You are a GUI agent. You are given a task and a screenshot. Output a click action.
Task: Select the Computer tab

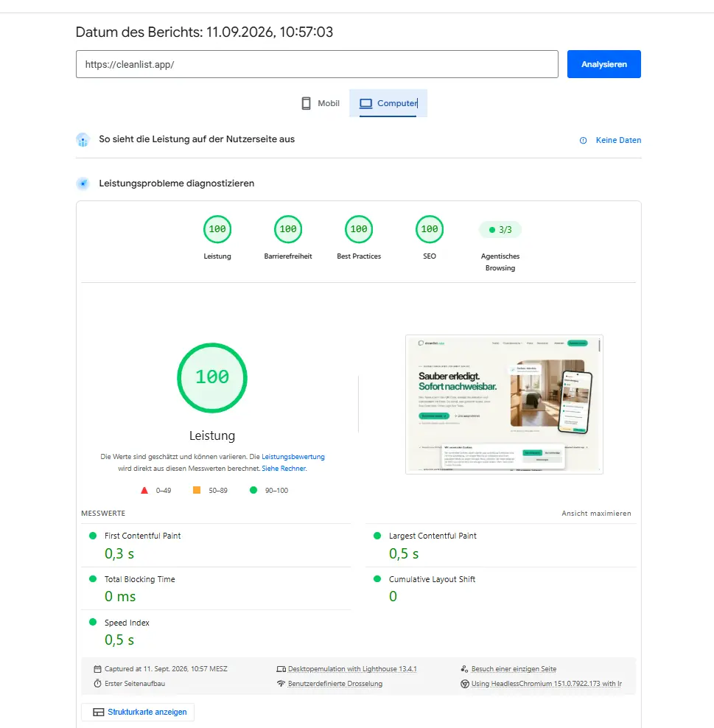(x=388, y=103)
